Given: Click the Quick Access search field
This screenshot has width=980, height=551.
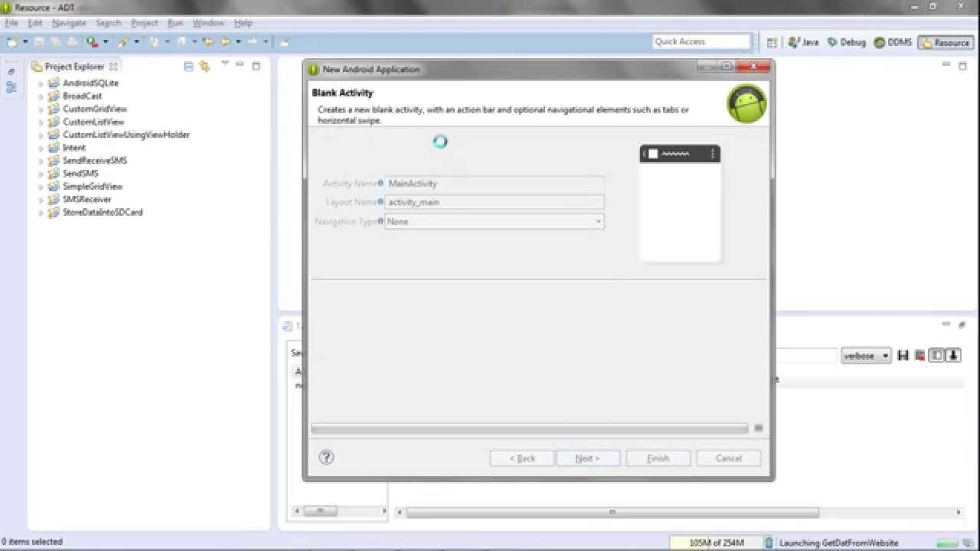Looking at the screenshot, I should click(702, 41).
